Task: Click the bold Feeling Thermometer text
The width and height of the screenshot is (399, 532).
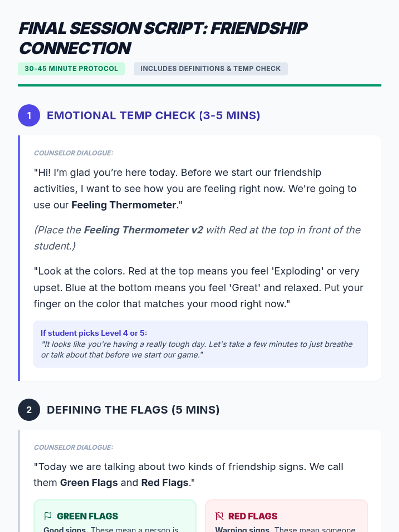Action: pyautogui.click(x=124, y=205)
